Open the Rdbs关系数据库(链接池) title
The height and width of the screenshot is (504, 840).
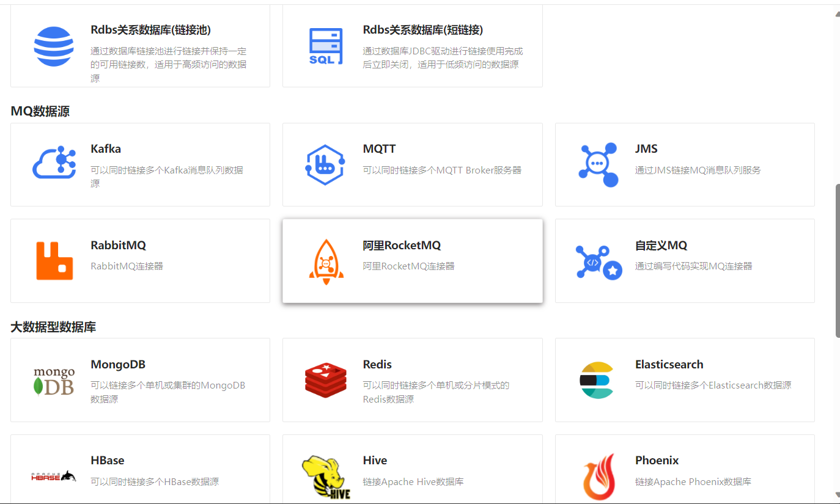click(x=150, y=30)
